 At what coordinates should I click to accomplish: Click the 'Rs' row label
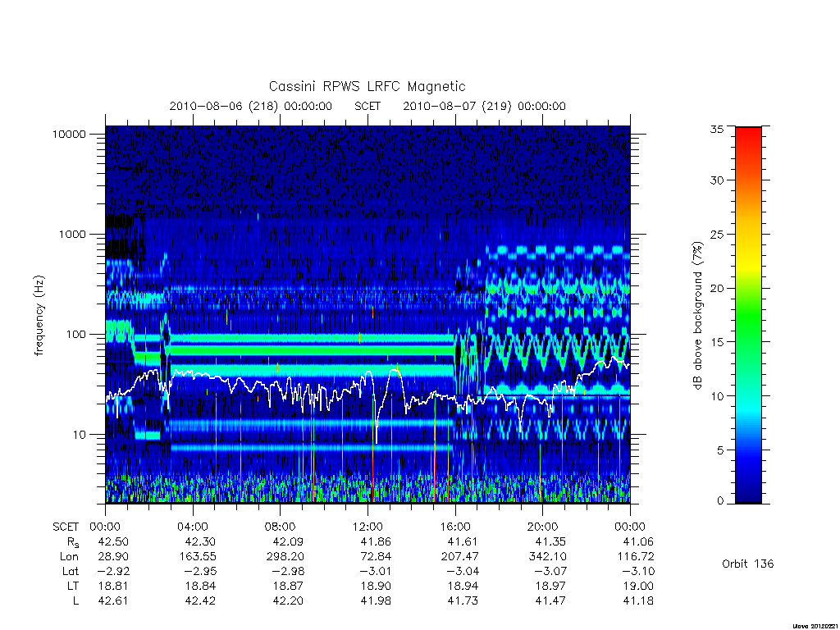[72, 542]
